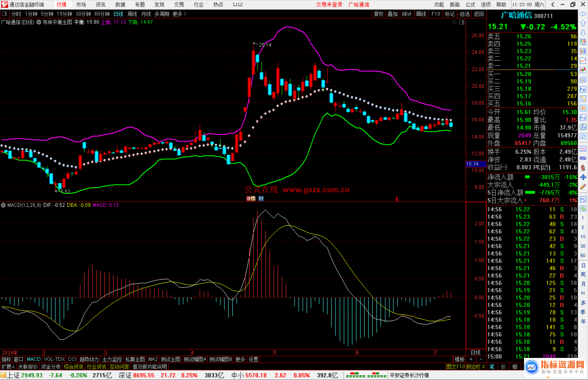The width and height of the screenshot is (588, 380).
Task: Open the 布林平衡主图 indicator dropdown arrow
Action: click(x=39, y=22)
